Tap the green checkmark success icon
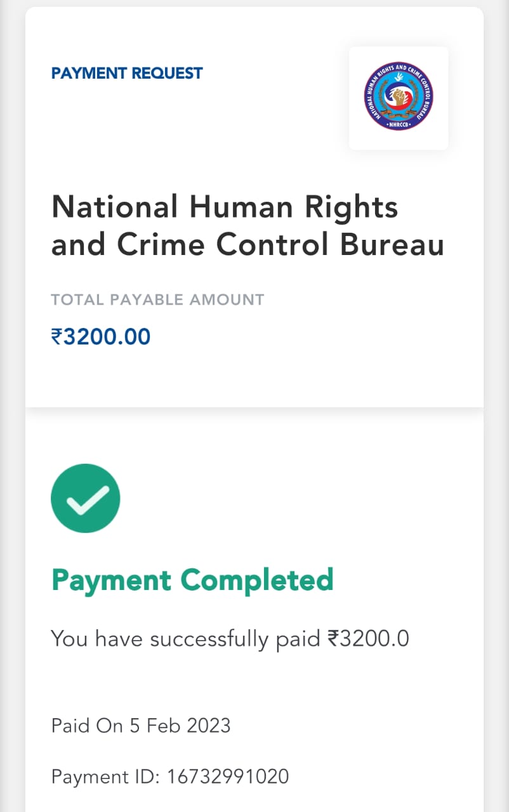The height and width of the screenshot is (812, 509). coord(86,498)
